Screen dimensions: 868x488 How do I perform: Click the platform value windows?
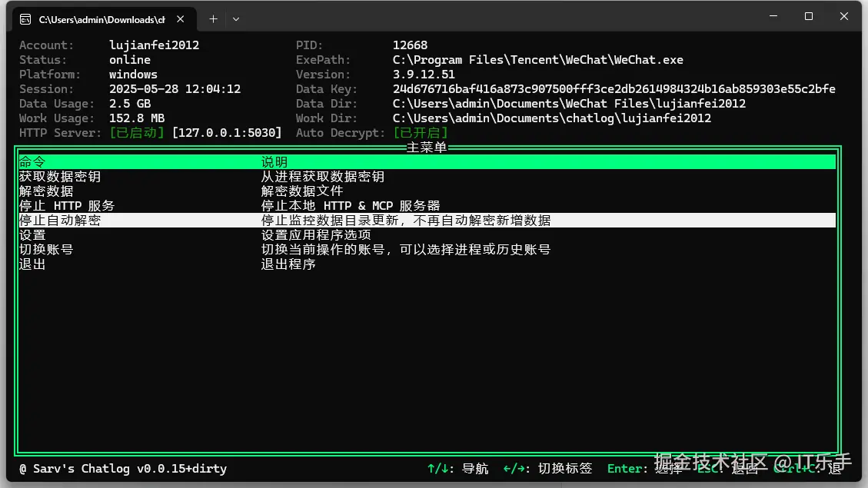tap(133, 74)
